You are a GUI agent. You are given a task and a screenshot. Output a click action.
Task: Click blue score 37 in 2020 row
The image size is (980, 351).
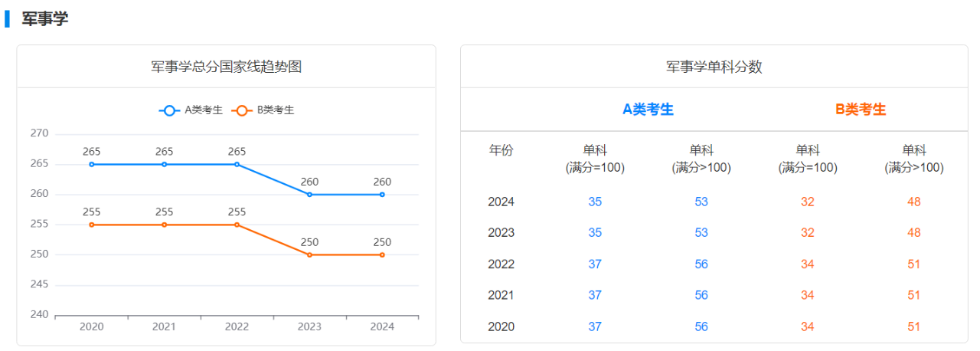tap(595, 326)
